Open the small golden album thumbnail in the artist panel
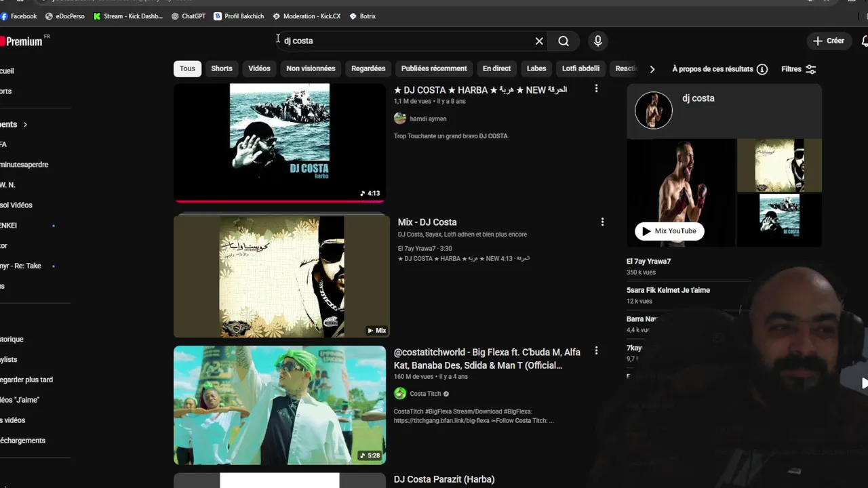This screenshot has width=868, height=488. (779, 165)
